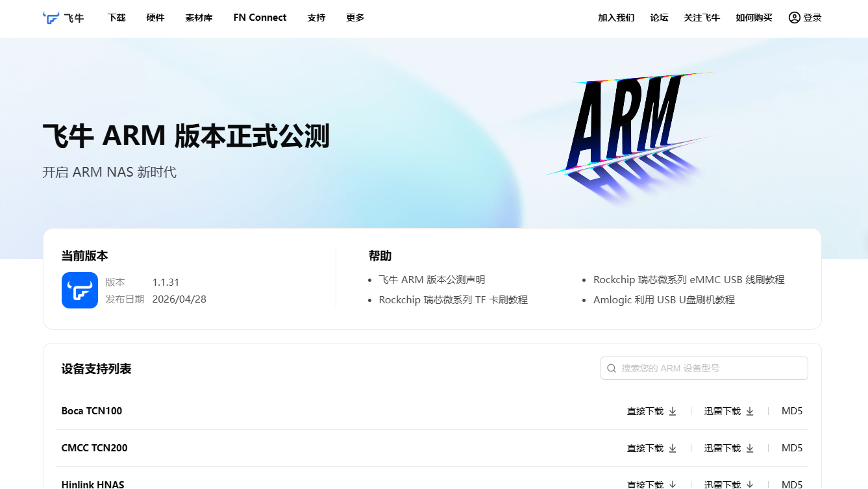Viewport: 868px width, 489px height.
Task: Expand the 更多 navigation menu
Action: pyautogui.click(x=355, y=18)
